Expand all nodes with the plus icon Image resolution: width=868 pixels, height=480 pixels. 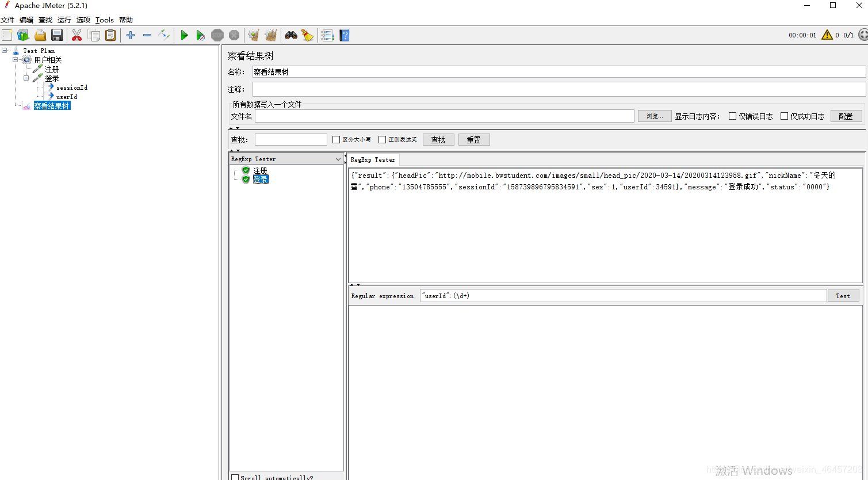pyautogui.click(x=131, y=36)
